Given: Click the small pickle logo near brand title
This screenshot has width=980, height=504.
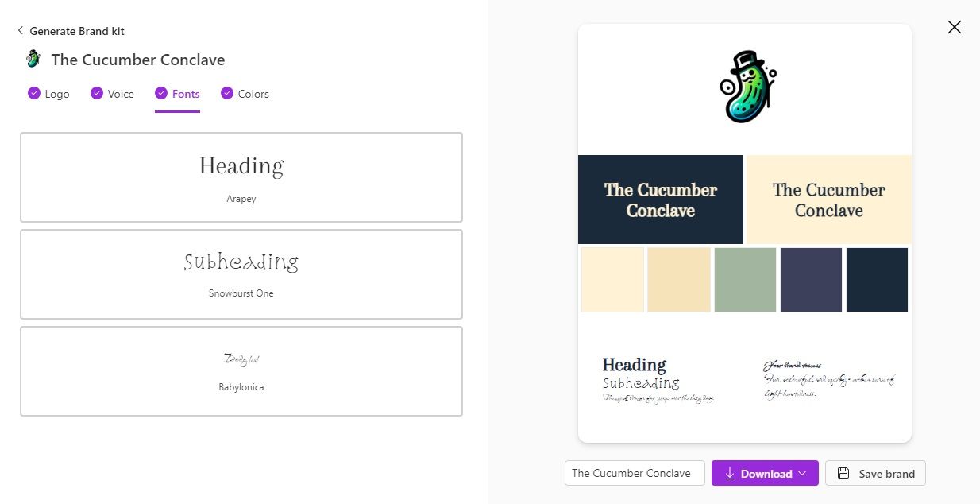Looking at the screenshot, I should (33, 59).
